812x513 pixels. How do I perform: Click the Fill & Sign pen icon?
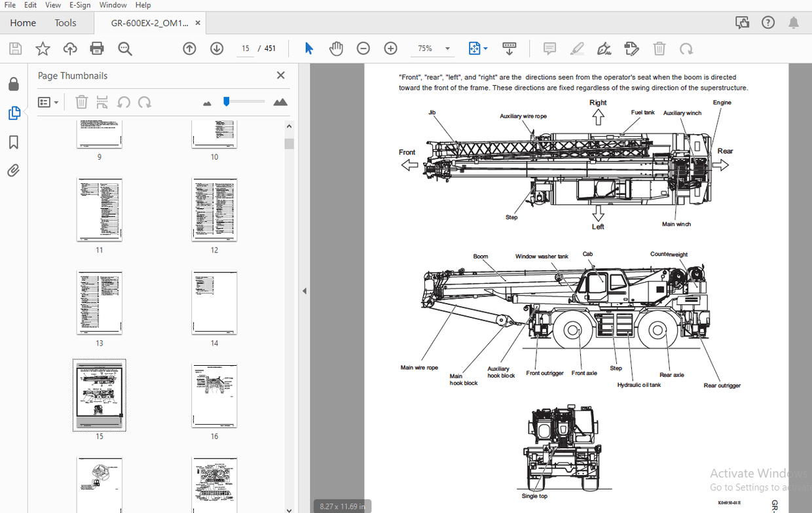[604, 48]
